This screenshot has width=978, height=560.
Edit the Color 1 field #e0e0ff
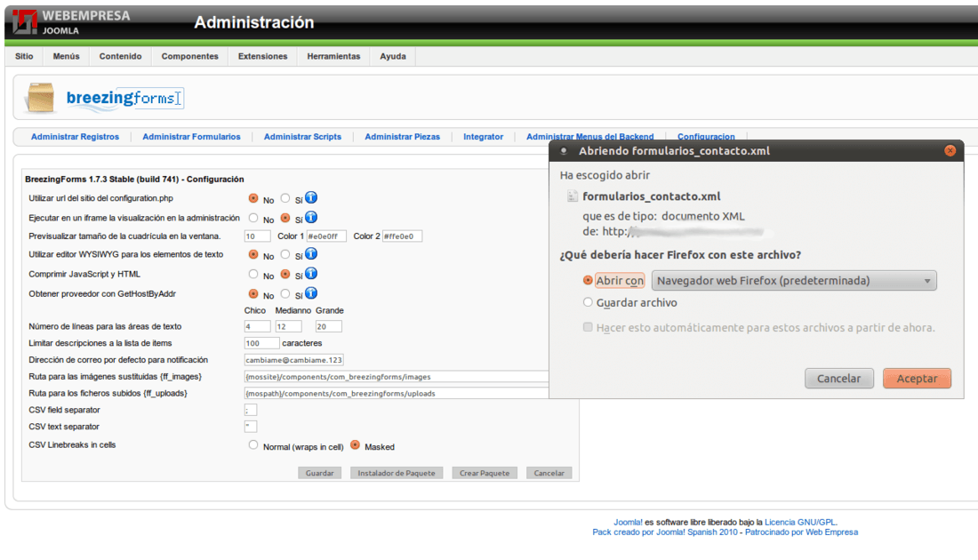[326, 236]
